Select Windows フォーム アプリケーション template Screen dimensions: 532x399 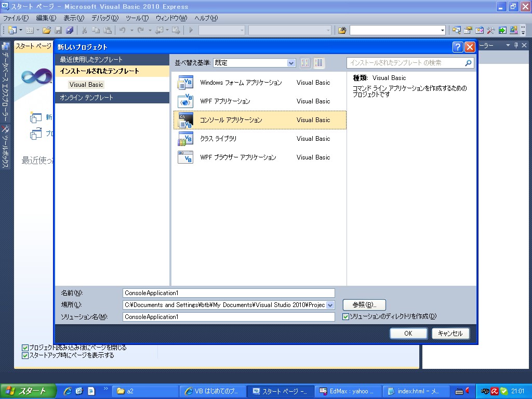pos(260,83)
